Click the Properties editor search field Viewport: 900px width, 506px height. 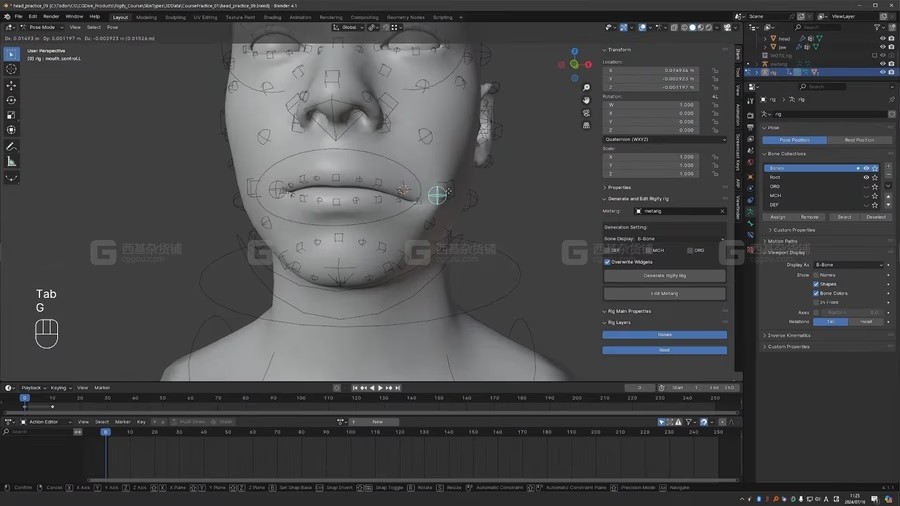click(821, 87)
